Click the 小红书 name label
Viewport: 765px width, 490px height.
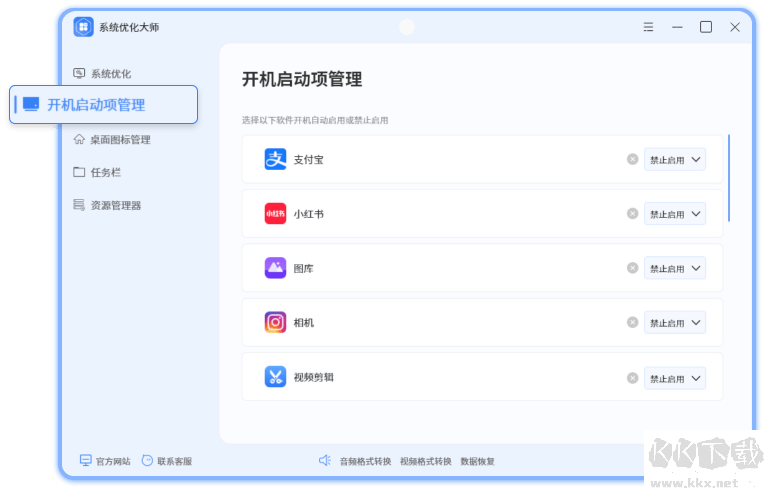[x=308, y=214]
